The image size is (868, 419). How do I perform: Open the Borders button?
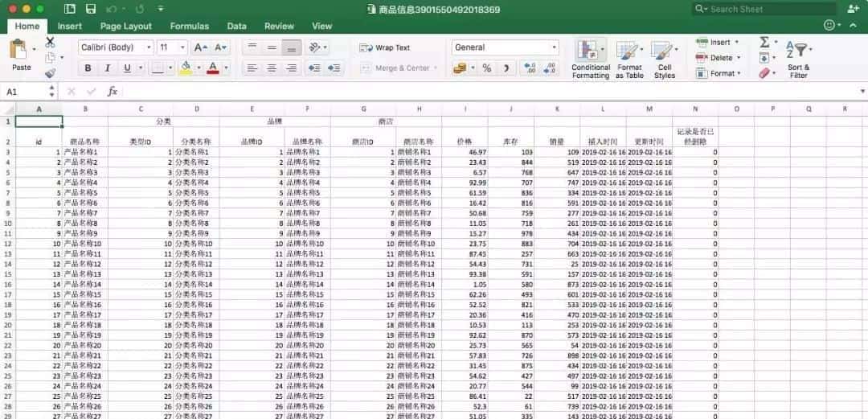pyautogui.click(x=158, y=68)
